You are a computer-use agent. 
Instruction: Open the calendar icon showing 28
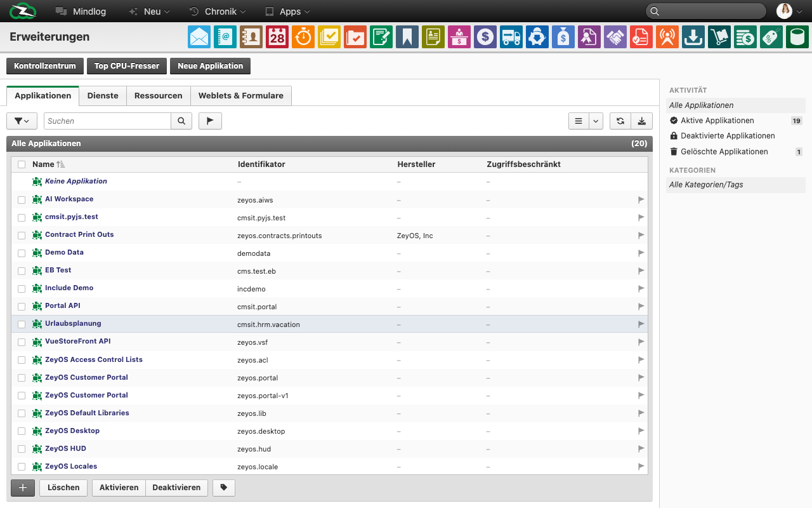coord(277,37)
